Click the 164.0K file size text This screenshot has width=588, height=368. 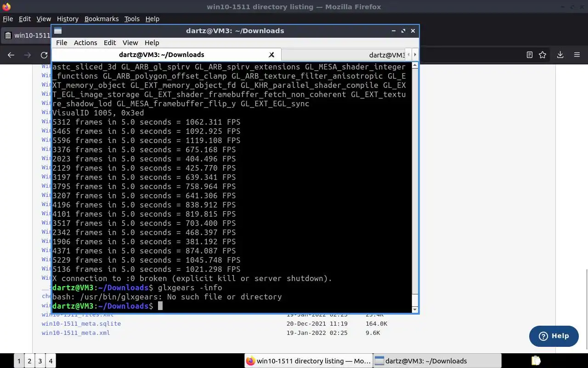coord(376,323)
